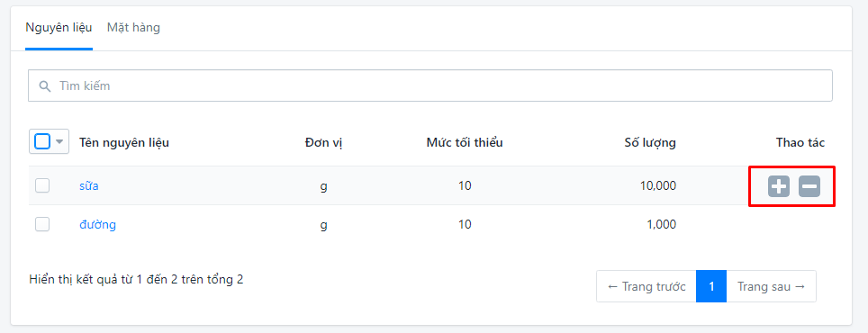
Task: Select page number 1 in pagination
Action: tap(711, 286)
